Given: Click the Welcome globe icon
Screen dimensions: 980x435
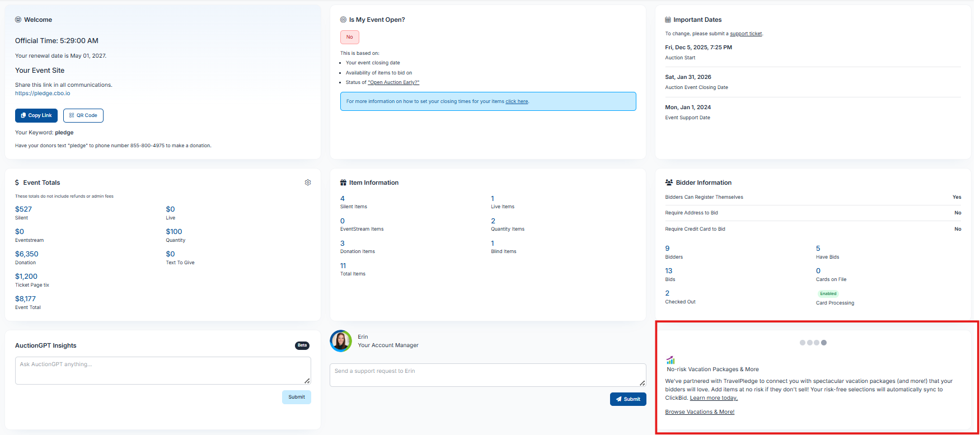Looking at the screenshot, I should coord(18,20).
